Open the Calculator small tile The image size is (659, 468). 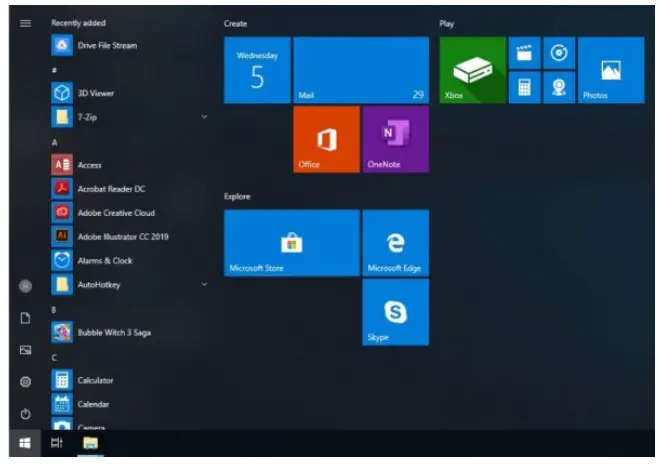pos(525,87)
